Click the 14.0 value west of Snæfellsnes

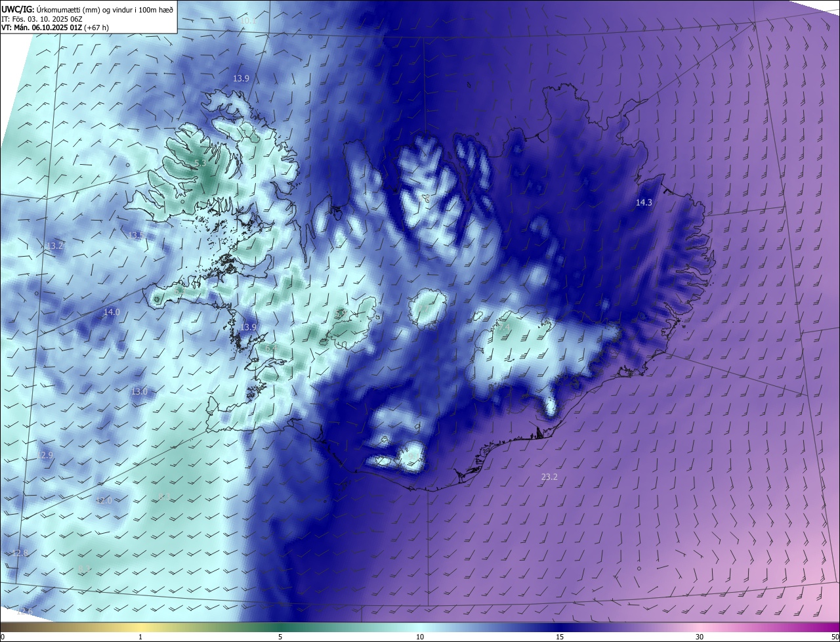point(112,312)
